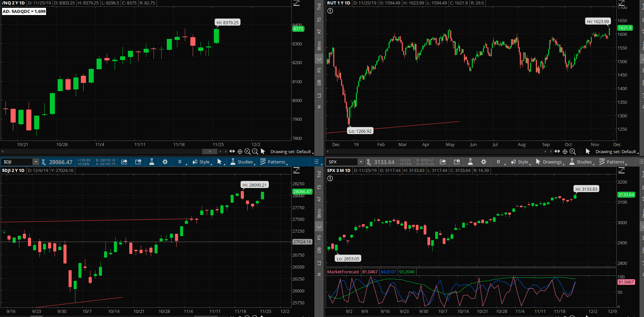Image resolution: width=644 pixels, height=317 pixels.
Task: Select the C sidebar tab beside the /NQ chart
Action: point(319,59)
